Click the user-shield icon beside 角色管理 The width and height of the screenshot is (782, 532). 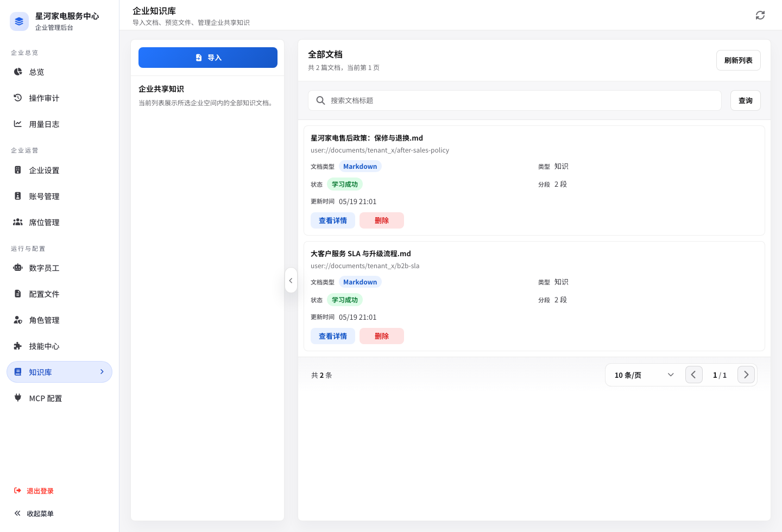pos(18,320)
